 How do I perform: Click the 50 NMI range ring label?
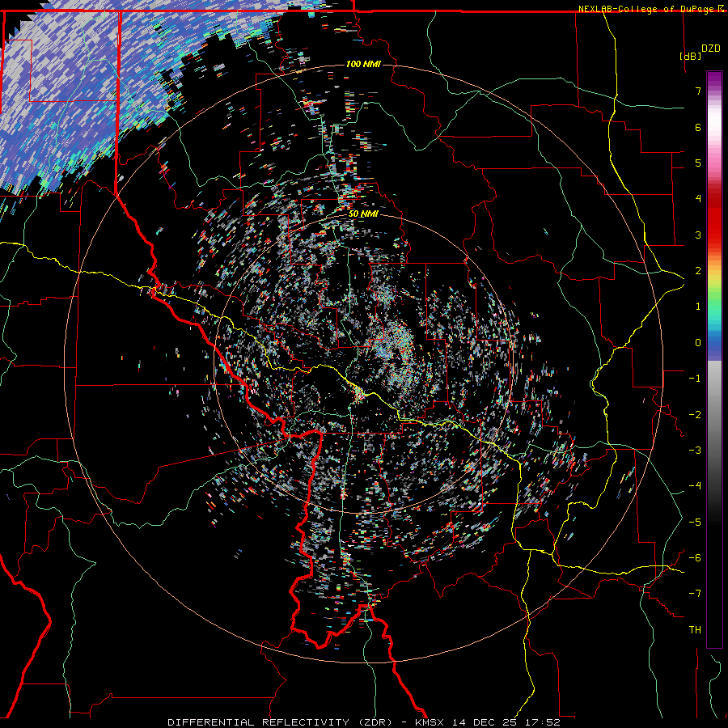(363, 214)
